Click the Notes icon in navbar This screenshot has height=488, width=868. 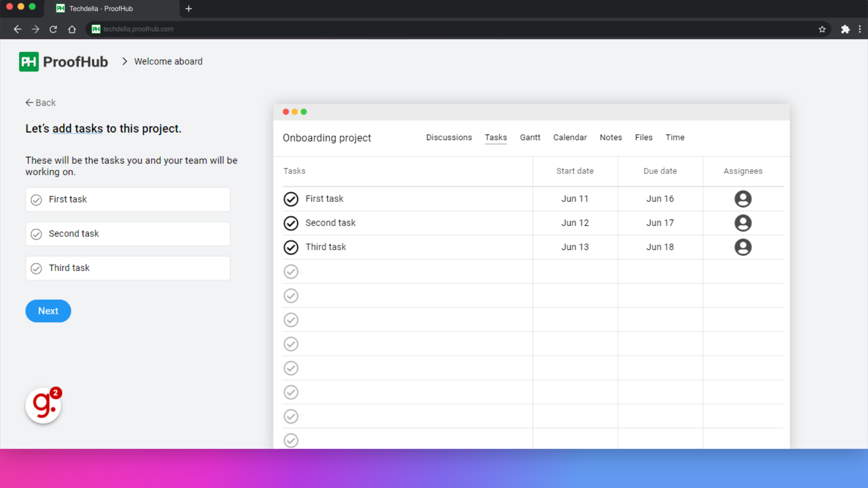(610, 138)
